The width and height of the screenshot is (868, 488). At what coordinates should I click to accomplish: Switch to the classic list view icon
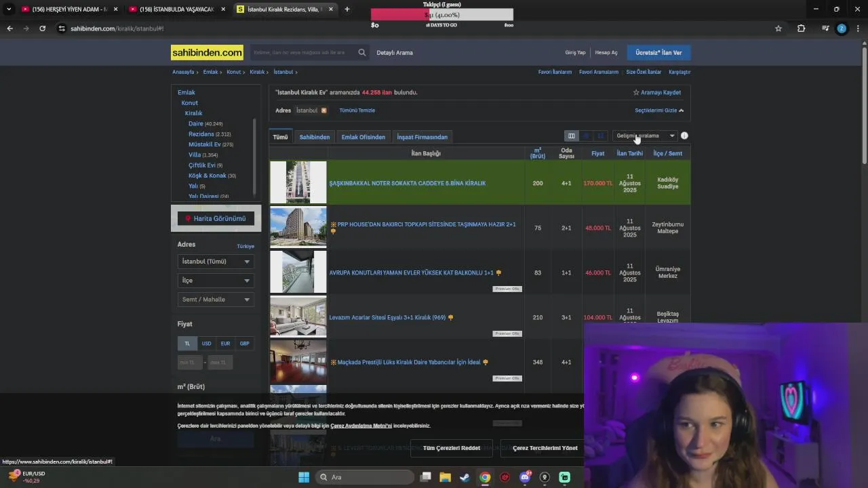click(586, 136)
